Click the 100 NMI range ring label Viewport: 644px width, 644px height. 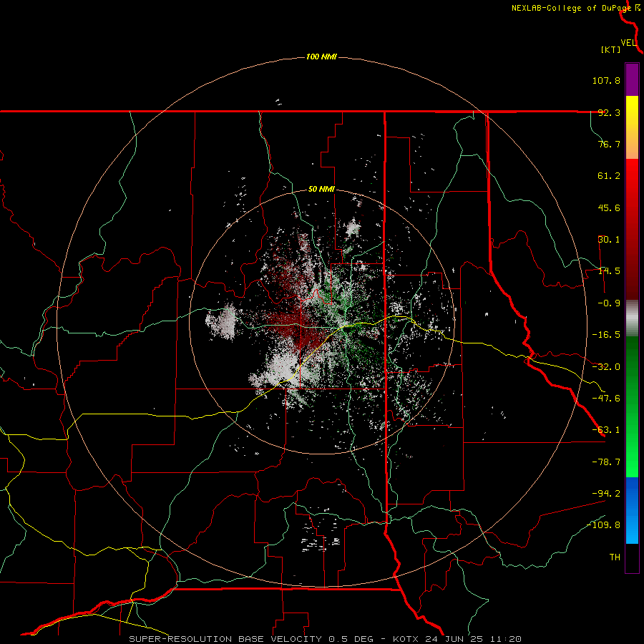(321, 57)
